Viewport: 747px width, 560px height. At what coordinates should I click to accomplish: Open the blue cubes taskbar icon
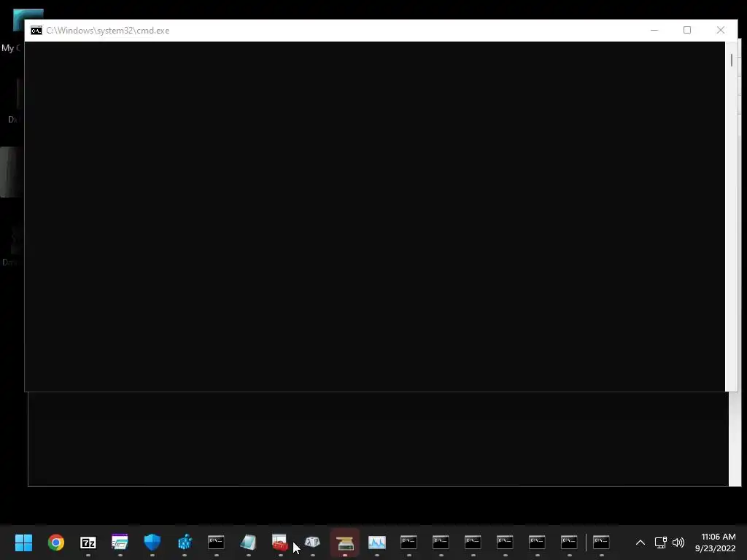point(185,542)
